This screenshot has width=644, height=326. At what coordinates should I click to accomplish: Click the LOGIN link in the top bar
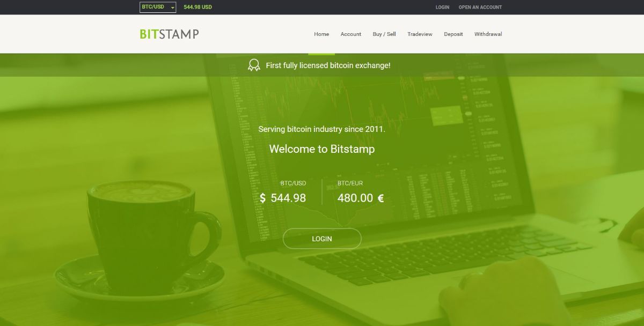[443, 8]
